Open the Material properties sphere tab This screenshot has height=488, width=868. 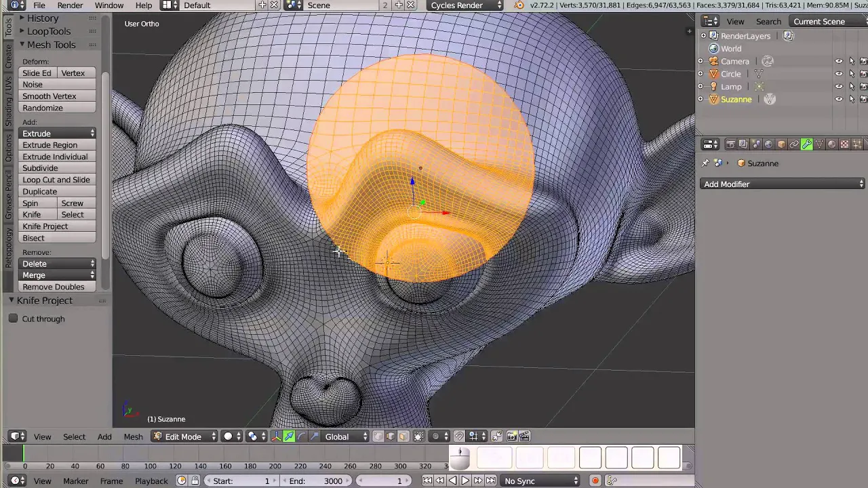[831, 144]
